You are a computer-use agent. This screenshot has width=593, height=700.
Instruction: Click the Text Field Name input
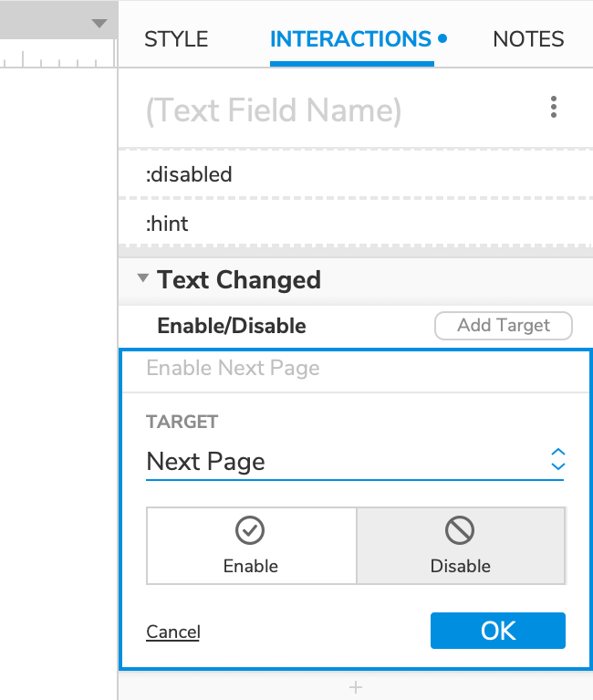click(x=274, y=110)
